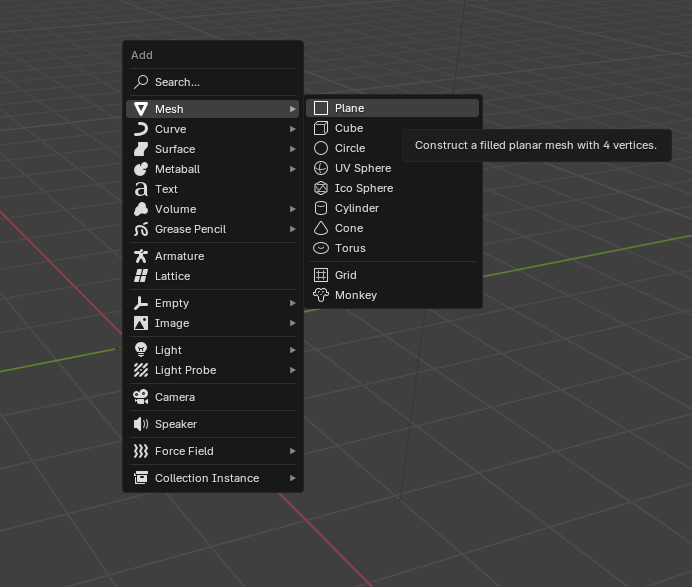This screenshot has width=692, height=587.
Task: Click the Light bulb icon
Action: [141, 350]
